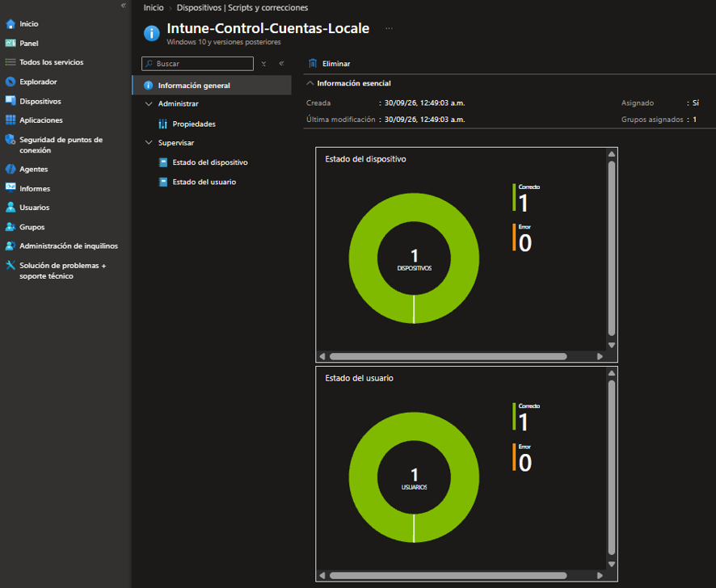Collapse the Información esencial section
The width and height of the screenshot is (716, 588).
(310, 83)
